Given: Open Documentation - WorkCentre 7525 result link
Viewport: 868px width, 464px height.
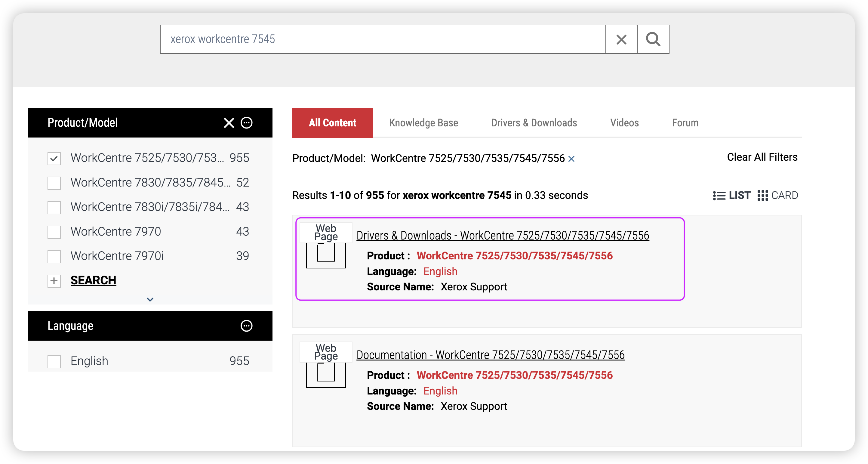Looking at the screenshot, I should click(490, 355).
